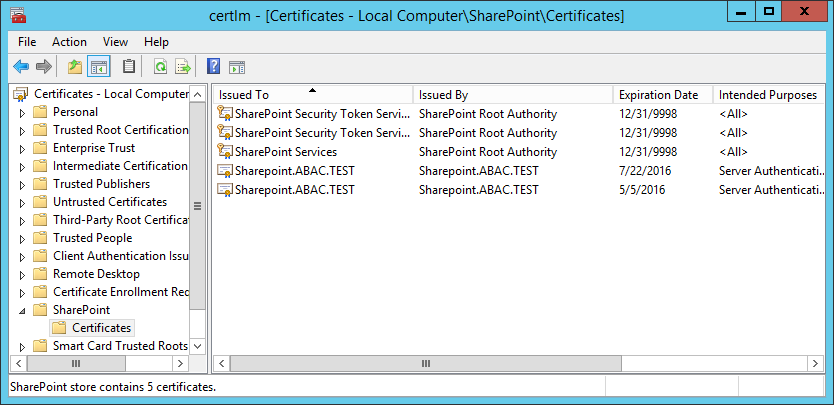Sort by the Expiration Date column header
This screenshot has width=834, height=405.
663,95
